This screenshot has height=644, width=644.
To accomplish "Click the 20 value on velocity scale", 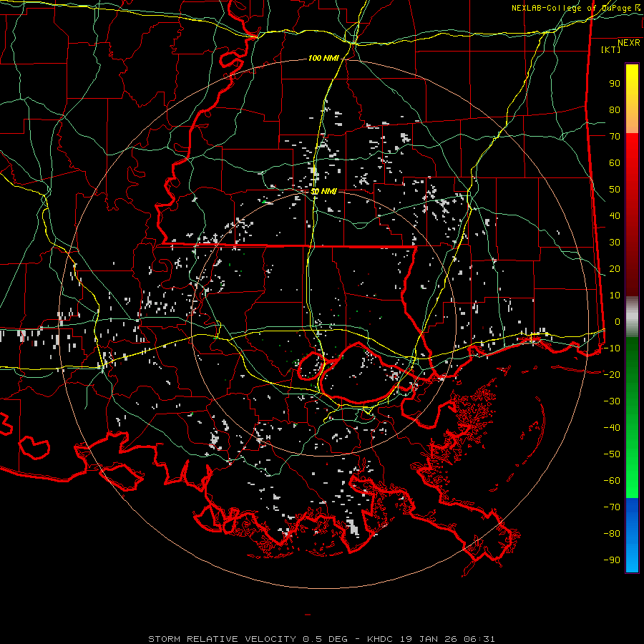I will click(615, 268).
